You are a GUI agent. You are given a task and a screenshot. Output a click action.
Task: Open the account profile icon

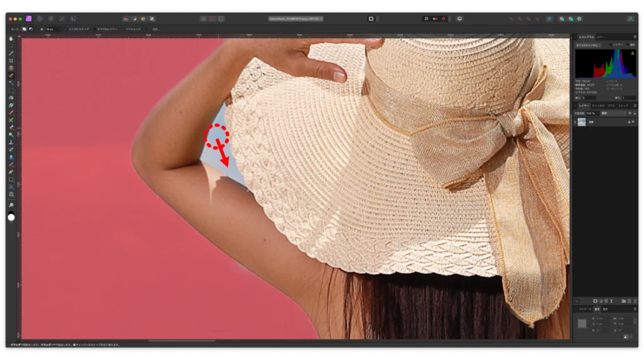click(630, 19)
